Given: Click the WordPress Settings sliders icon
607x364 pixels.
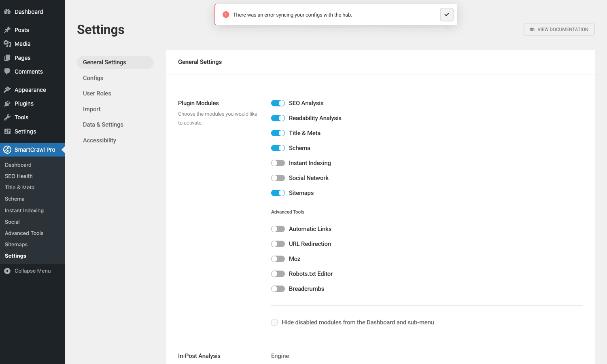Looking at the screenshot, I should pyautogui.click(x=7, y=131).
